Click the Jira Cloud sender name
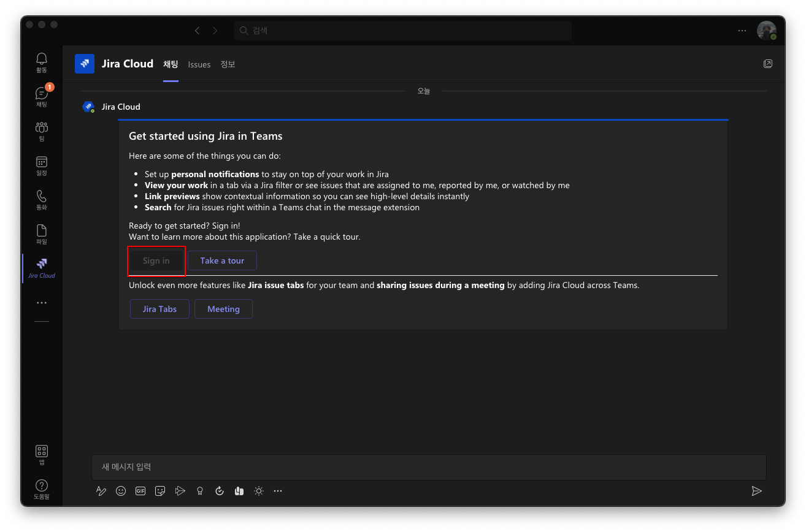This screenshot has width=806, height=532. pos(121,107)
